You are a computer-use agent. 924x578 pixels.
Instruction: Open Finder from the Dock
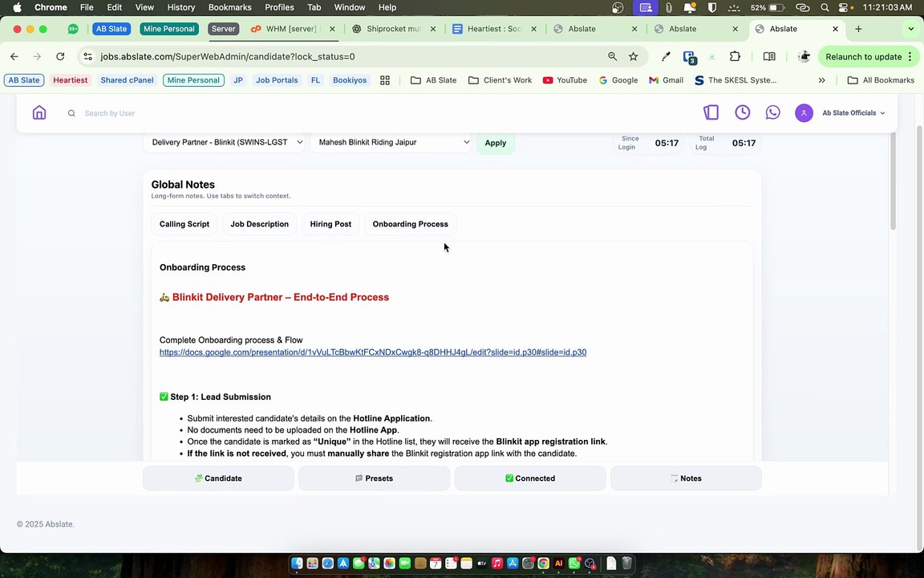(297, 564)
